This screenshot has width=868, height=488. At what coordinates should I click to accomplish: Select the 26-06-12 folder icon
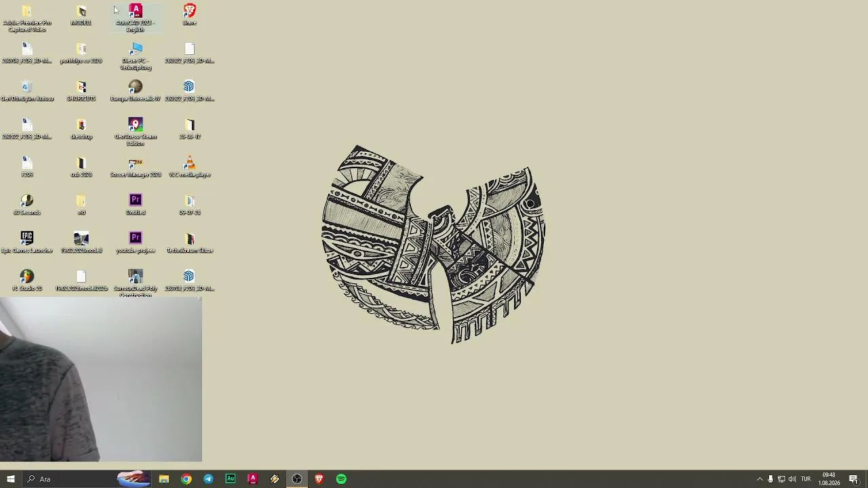[x=190, y=129]
